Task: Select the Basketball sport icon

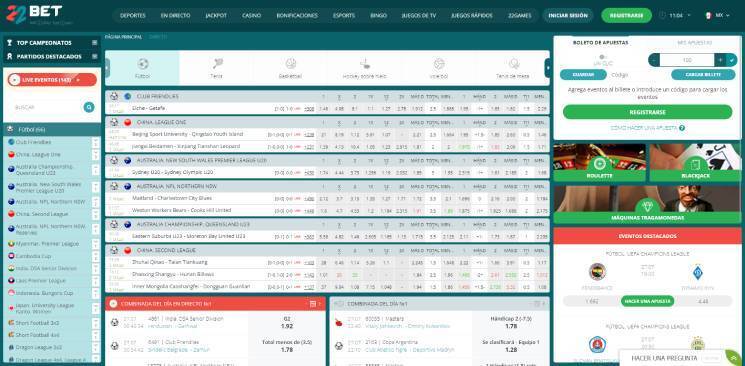Action: coord(291,64)
